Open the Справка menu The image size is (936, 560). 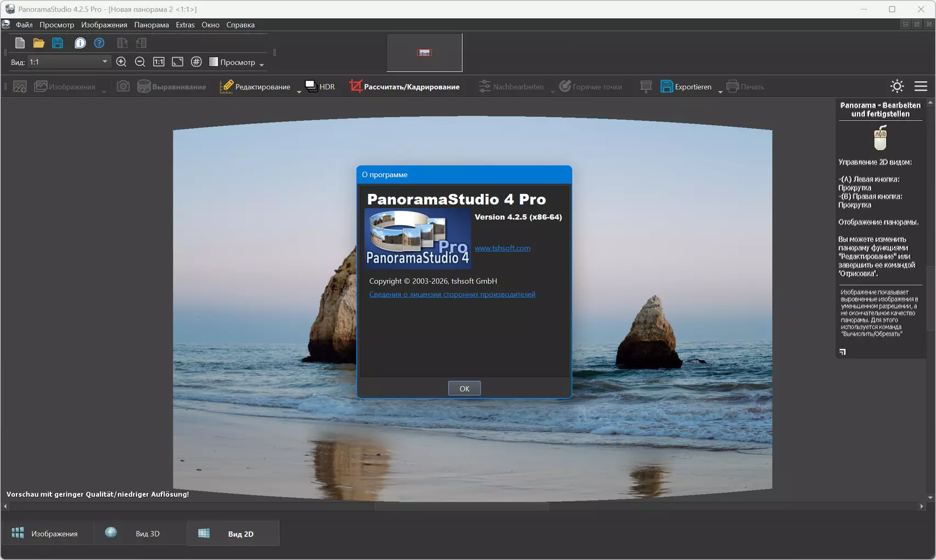[240, 25]
